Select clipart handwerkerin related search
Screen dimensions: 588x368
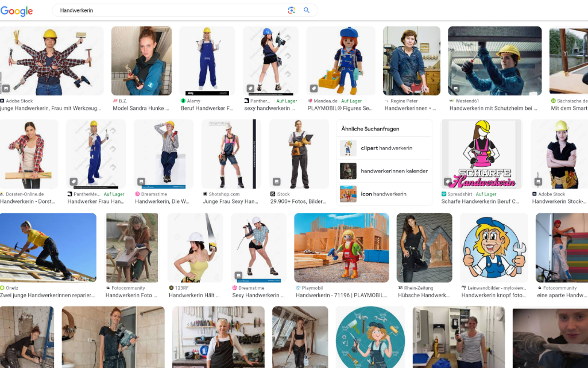(x=384, y=148)
